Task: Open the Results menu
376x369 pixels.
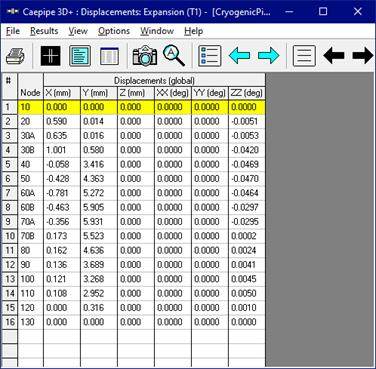Action: point(44,31)
